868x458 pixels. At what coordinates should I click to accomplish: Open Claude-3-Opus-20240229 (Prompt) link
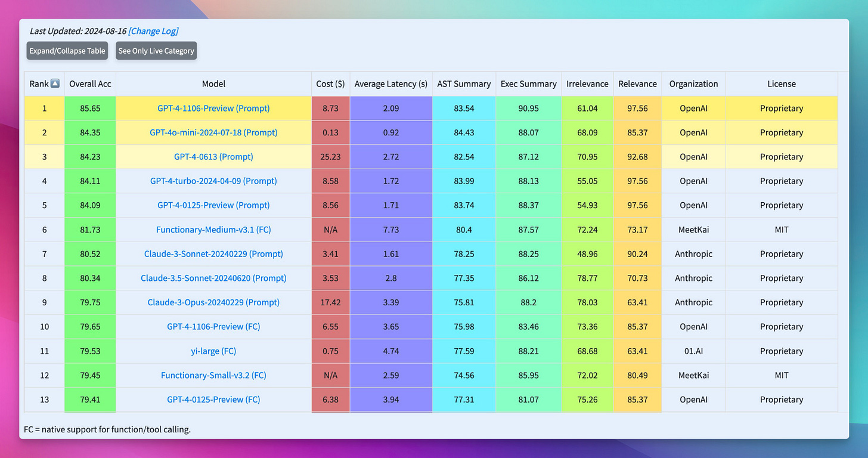pos(213,302)
